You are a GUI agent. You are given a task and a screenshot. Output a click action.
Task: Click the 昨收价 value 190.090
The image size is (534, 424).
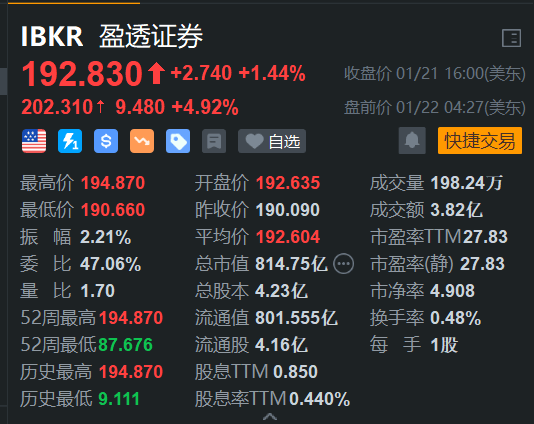pos(288,210)
